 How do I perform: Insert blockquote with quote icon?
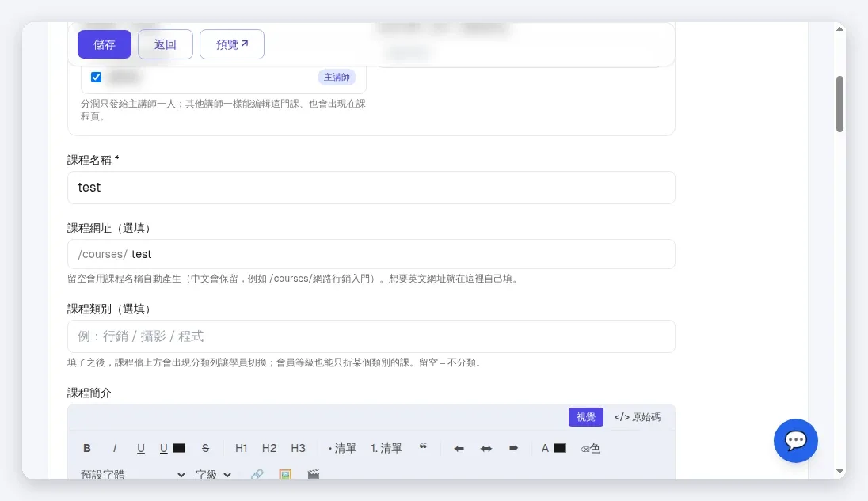coord(423,447)
